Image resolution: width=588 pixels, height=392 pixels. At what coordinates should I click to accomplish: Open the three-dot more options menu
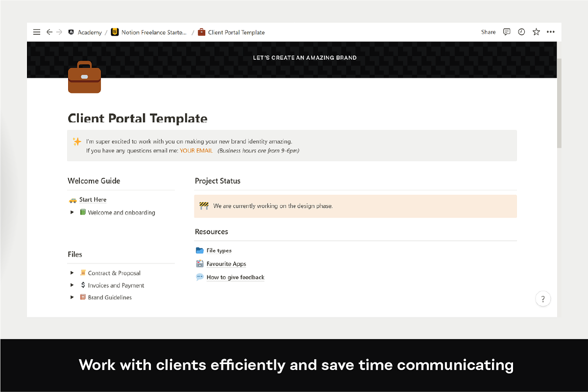click(x=551, y=32)
